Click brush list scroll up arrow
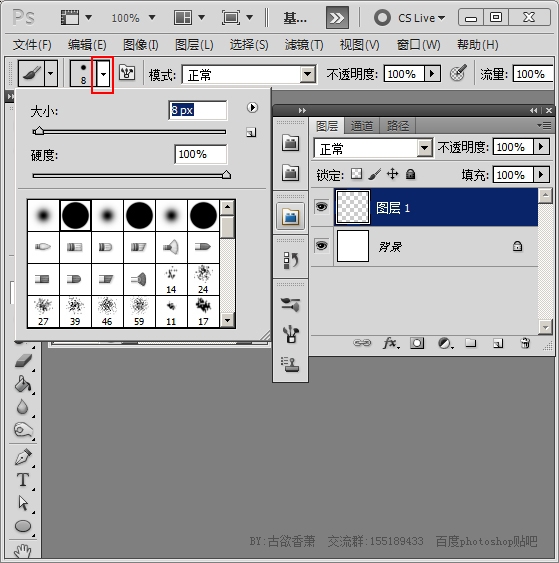This screenshot has width=559, height=563. [x=228, y=207]
